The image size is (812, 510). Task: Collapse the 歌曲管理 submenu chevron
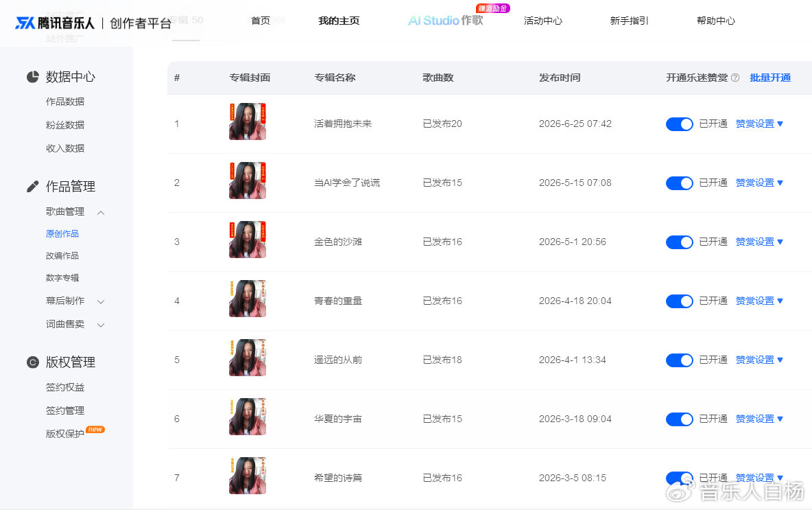[101, 213]
